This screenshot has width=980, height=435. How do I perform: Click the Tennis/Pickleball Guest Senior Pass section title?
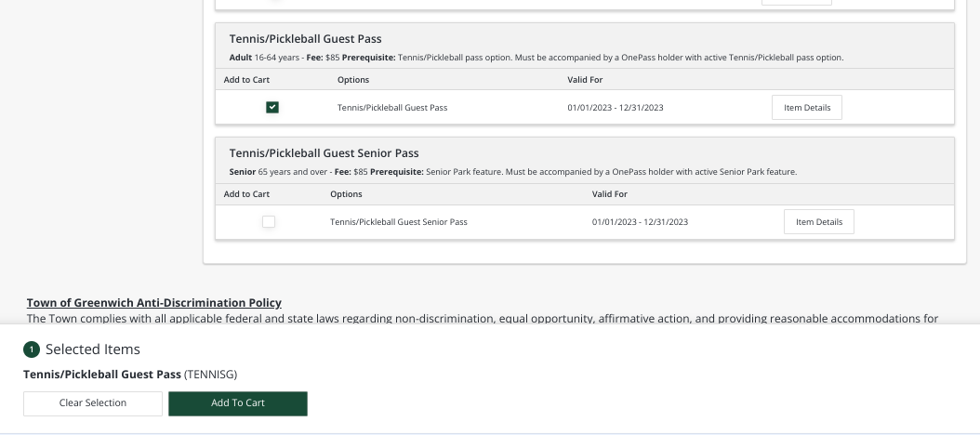coord(324,153)
